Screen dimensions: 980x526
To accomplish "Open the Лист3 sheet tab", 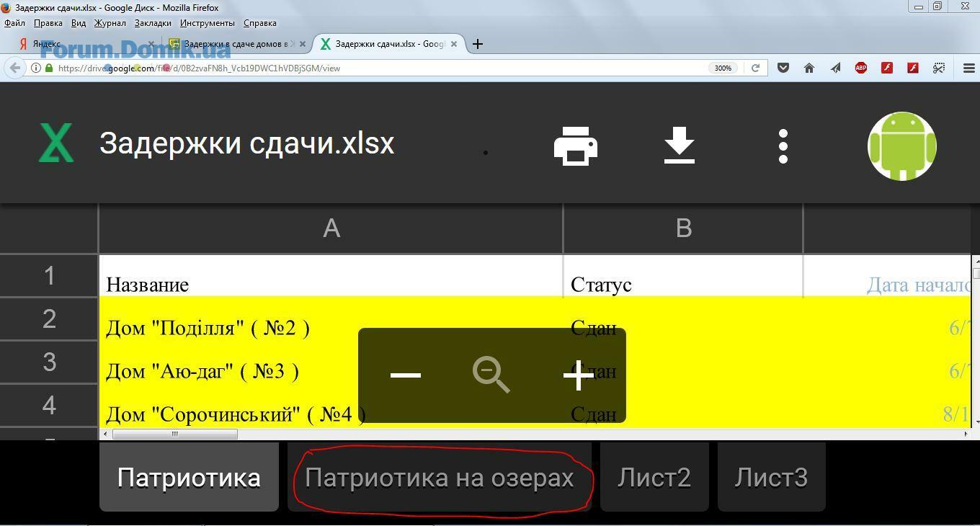I will point(771,477).
